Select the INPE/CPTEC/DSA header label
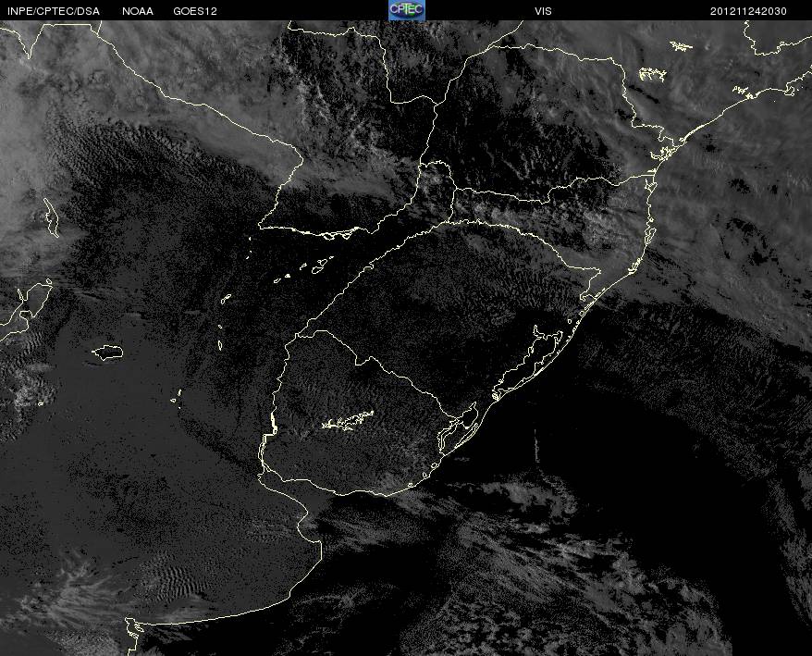This screenshot has height=656, width=812. pyautogui.click(x=53, y=11)
